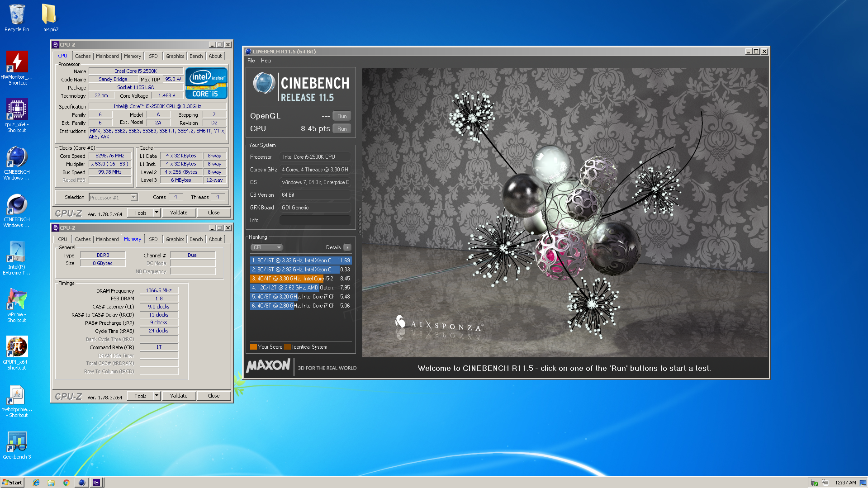Expand Tools dropdown arrow in upper CPU-Z
This screenshot has width=868, height=488.
pos(157,213)
